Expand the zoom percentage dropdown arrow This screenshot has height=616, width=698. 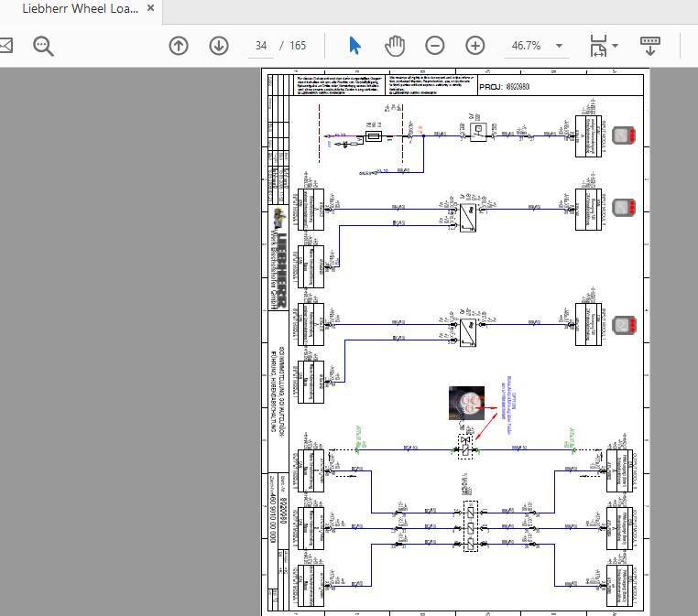560,45
